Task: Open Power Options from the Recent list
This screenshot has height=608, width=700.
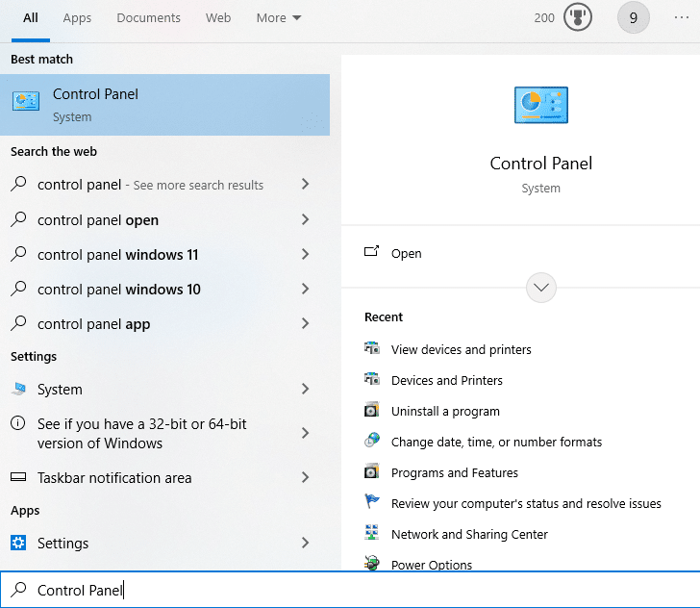Action: point(431,564)
